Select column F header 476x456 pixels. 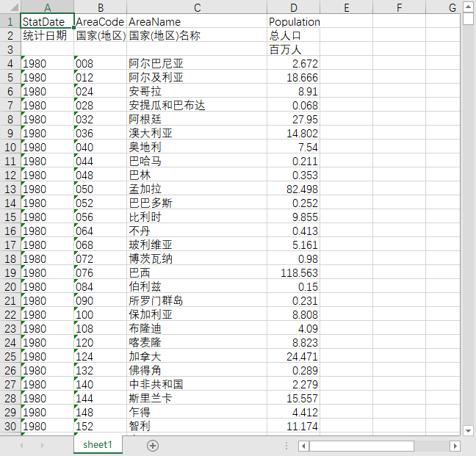pos(399,7)
